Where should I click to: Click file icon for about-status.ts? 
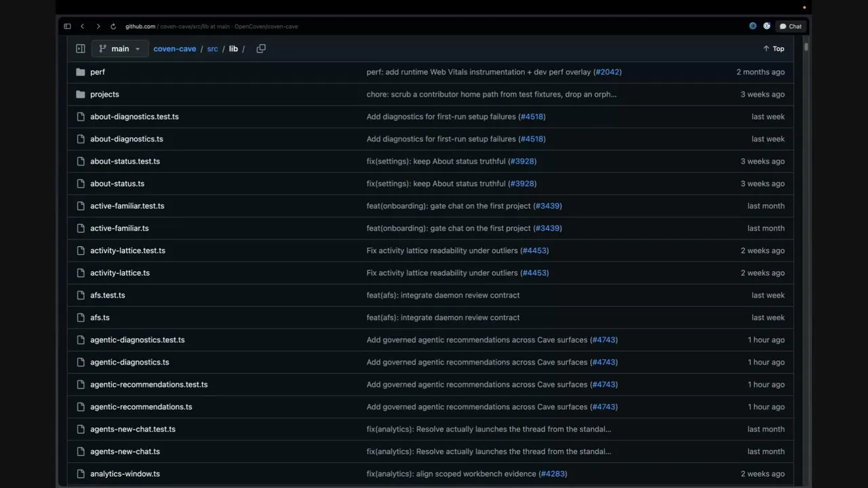[81, 184]
